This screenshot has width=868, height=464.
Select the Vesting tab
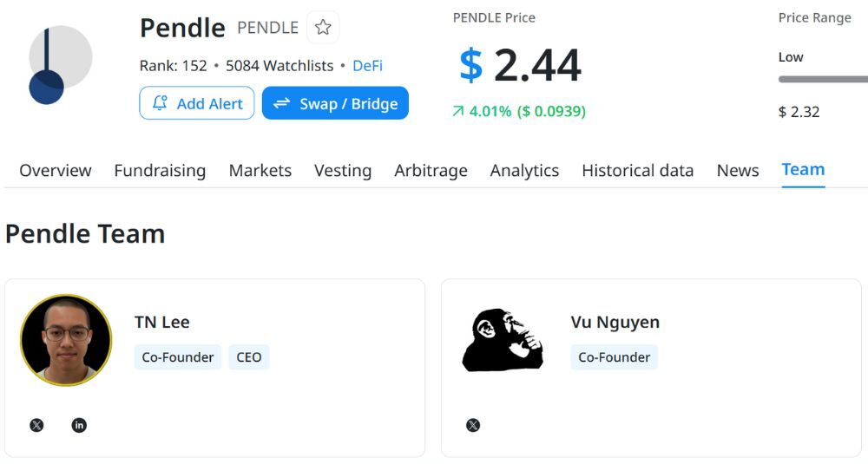coord(343,171)
